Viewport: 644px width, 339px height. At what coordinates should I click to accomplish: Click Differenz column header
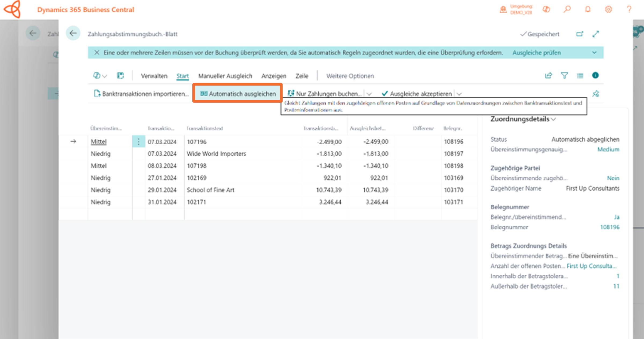[423, 128]
